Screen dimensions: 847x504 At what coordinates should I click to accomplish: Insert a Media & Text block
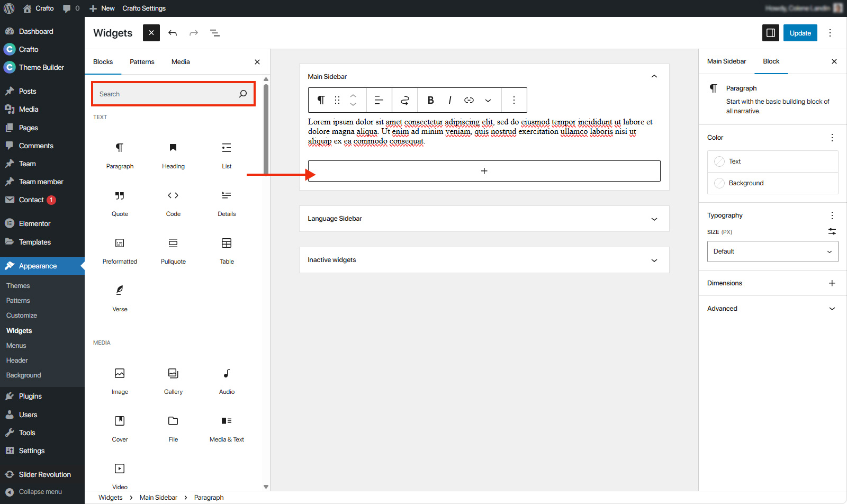(x=227, y=429)
